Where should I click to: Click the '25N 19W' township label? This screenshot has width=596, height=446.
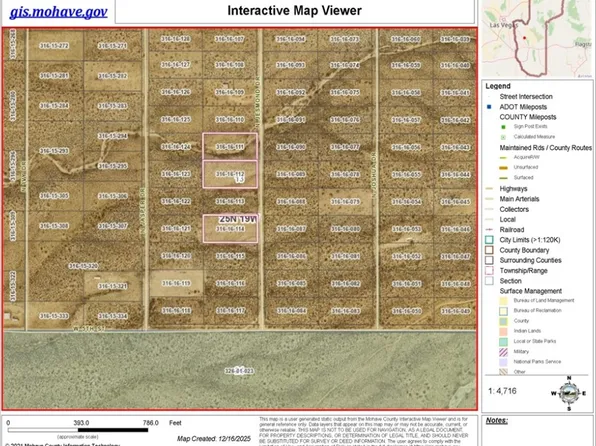coord(238,219)
